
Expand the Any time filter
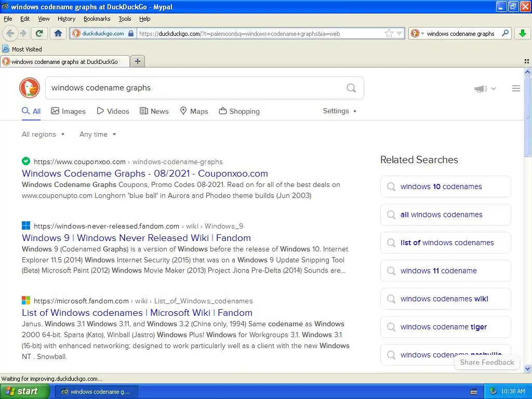(x=98, y=135)
